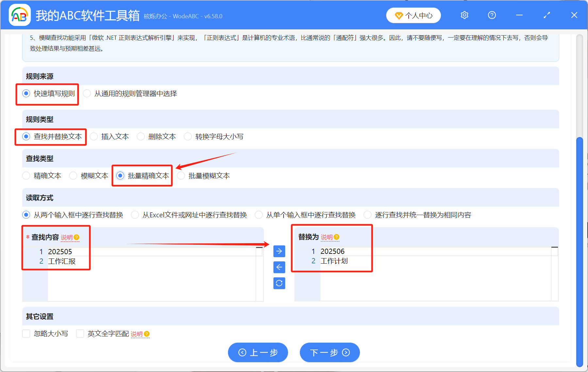Click the 下一步 button
This screenshot has height=372, width=588.
(330, 352)
